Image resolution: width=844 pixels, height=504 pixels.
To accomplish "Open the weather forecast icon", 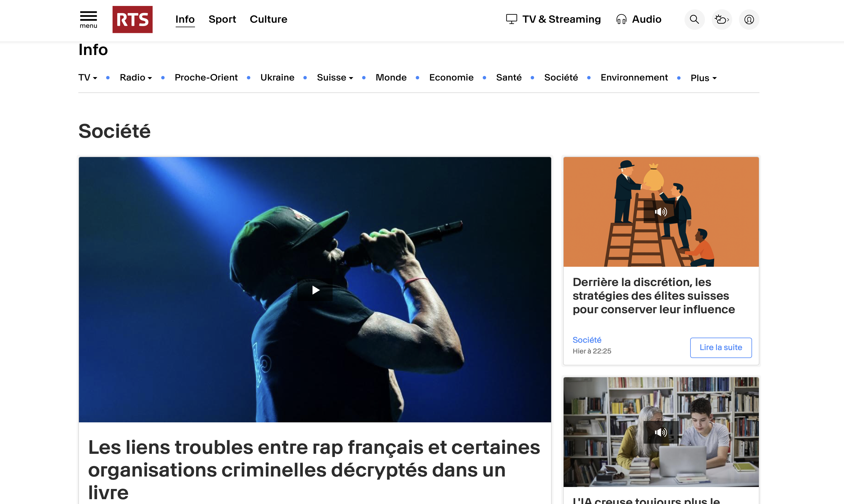I will coord(722,19).
